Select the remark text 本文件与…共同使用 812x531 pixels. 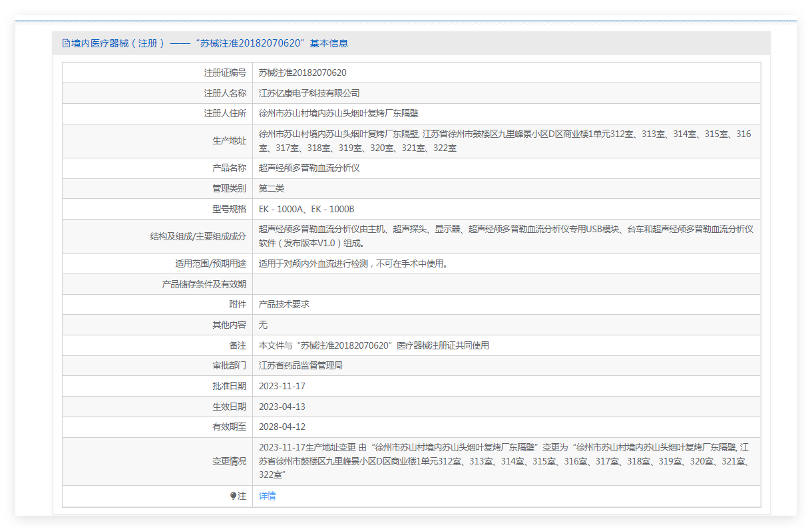coord(374,345)
